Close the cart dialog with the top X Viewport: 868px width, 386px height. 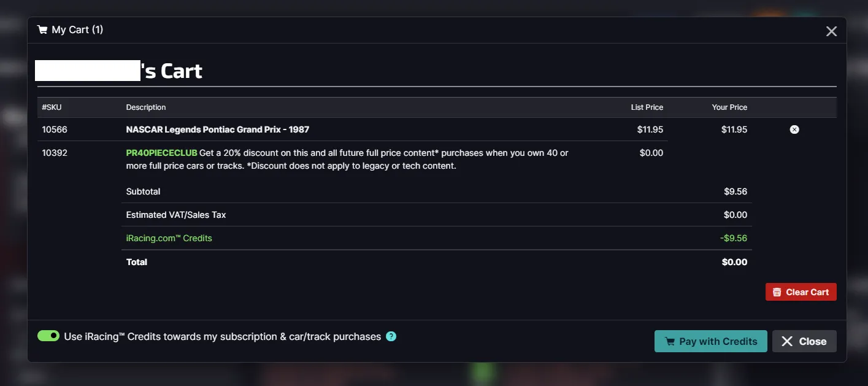click(x=831, y=31)
